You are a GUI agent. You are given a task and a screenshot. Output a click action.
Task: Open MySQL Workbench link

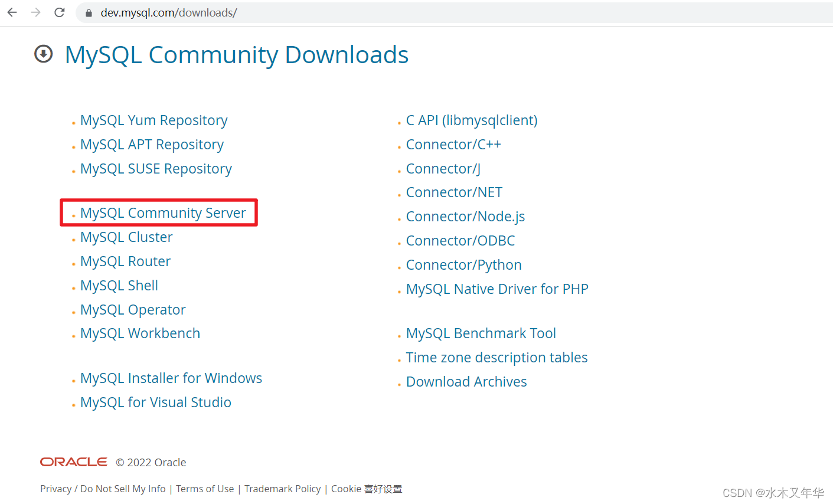point(140,333)
